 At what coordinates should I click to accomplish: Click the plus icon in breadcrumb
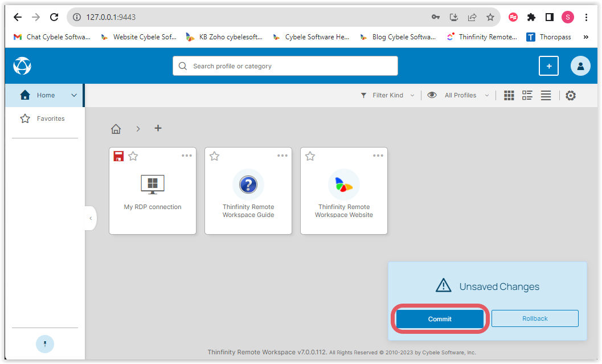coord(158,128)
